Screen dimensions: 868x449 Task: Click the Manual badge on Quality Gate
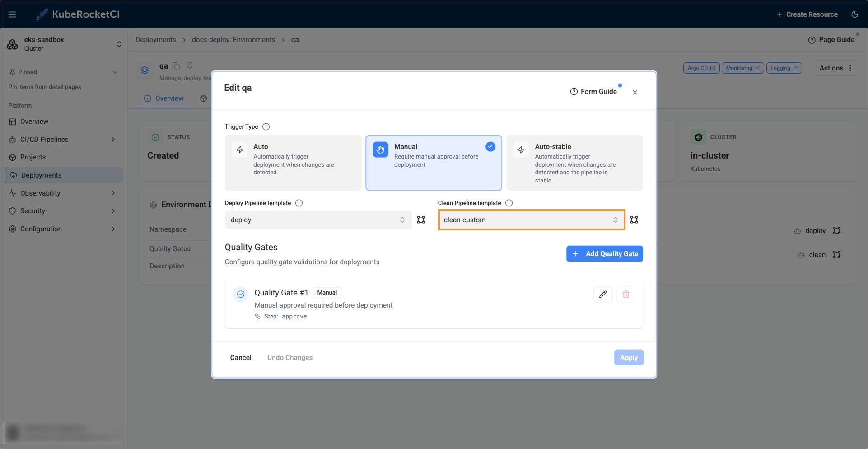pyautogui.click(x=327, y=293)
